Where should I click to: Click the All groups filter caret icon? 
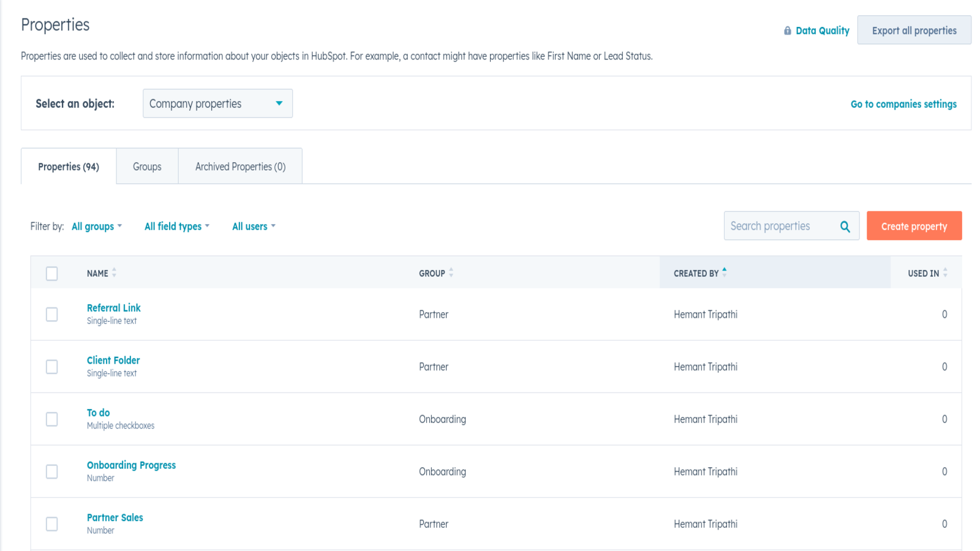[120, 226]
